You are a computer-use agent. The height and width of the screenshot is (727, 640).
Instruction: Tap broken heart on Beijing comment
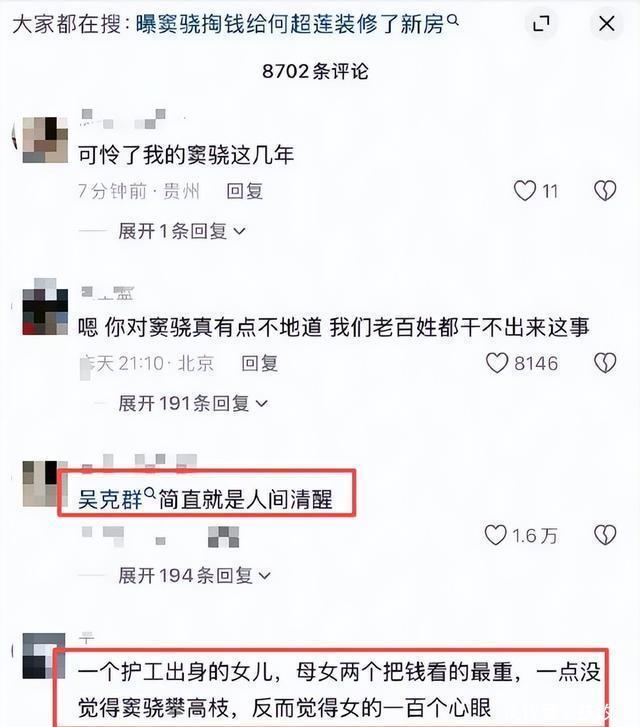click(x=605, y=363)
